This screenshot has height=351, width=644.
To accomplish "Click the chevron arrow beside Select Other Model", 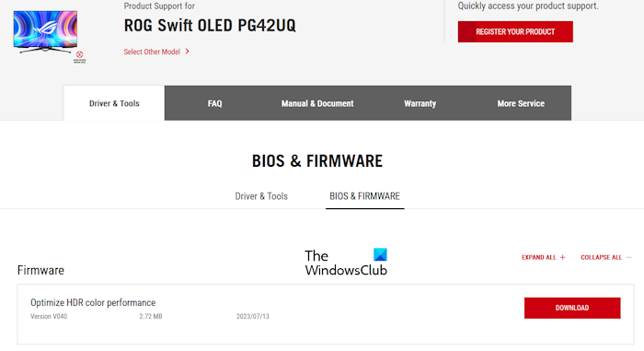I will click(188, 52).
